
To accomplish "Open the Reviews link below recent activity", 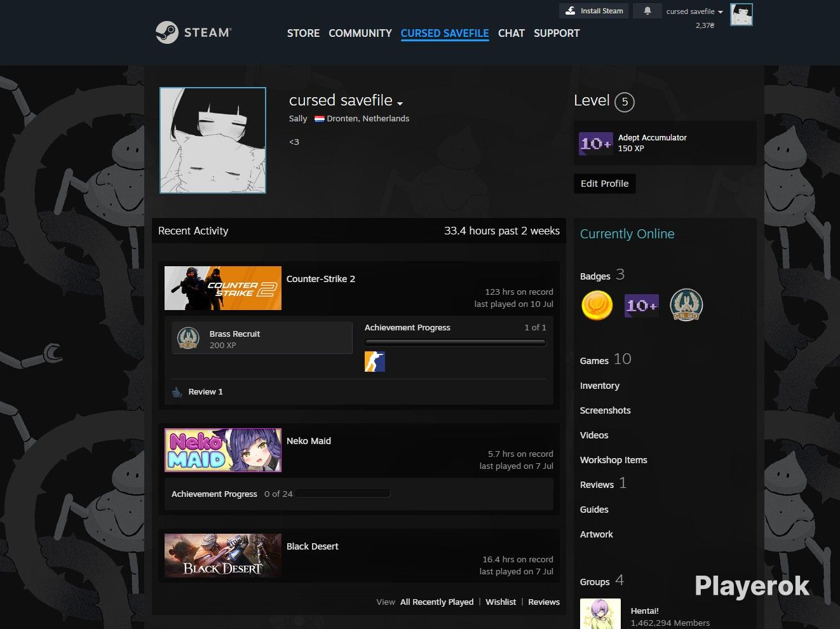I will point(544,602).
